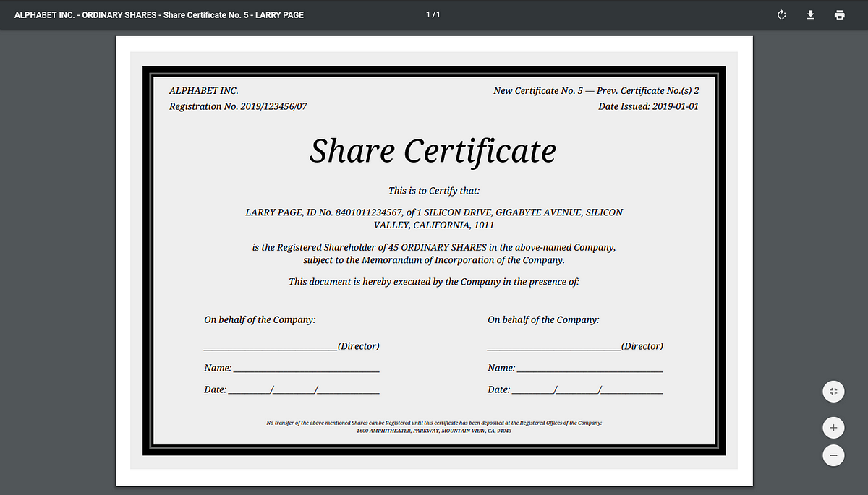868x495 pixels.
Task: Click right 'On behalf of the Company:' label
Action: 543,319
